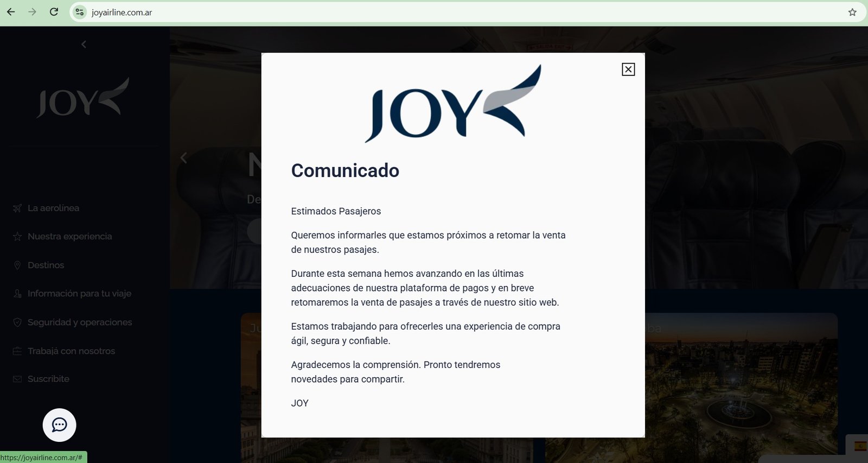Open the La aerolínea menu item
Image resolution: width=868 pixels, height=463 pixels.
pyautogui.click(x=53, y=208)
